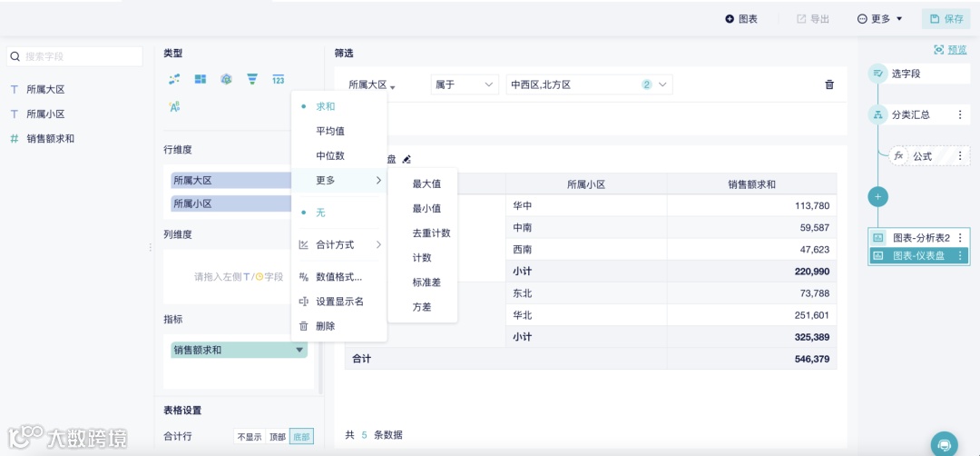Set total row position to 底部
980x456 pixels.
pos(302,437)
